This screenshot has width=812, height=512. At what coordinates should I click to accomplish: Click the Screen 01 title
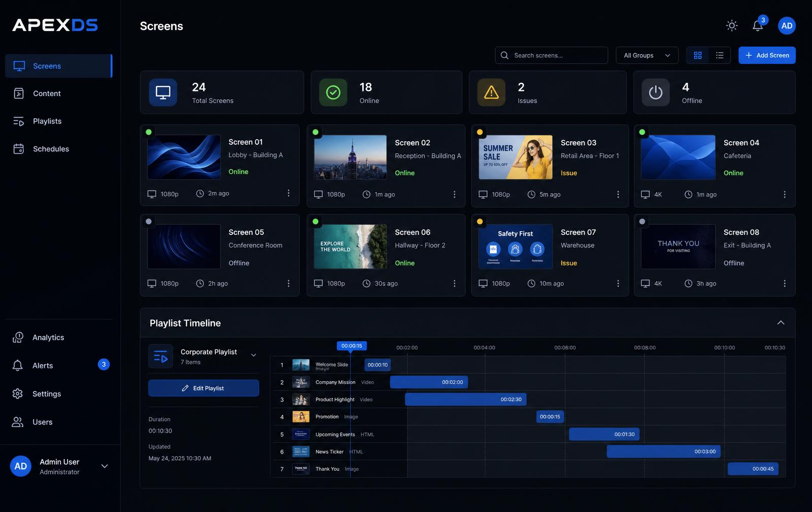[246, 142]
